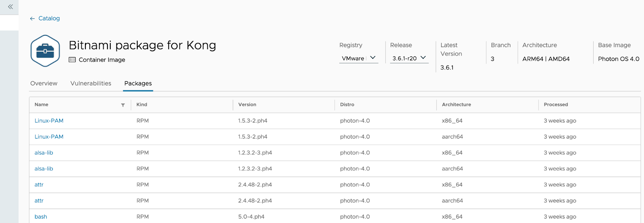
Task: Sort by the Architecture column header
Action: coord(456,104)
